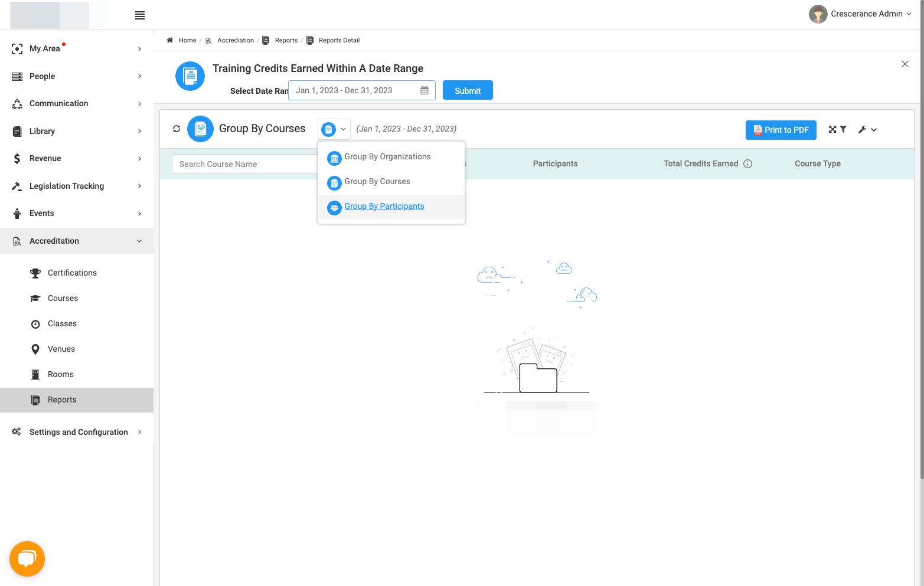Go to the Accreditation breadcrumb link
The width and height of the screenshot is (924, 586).
click(236, 40)
